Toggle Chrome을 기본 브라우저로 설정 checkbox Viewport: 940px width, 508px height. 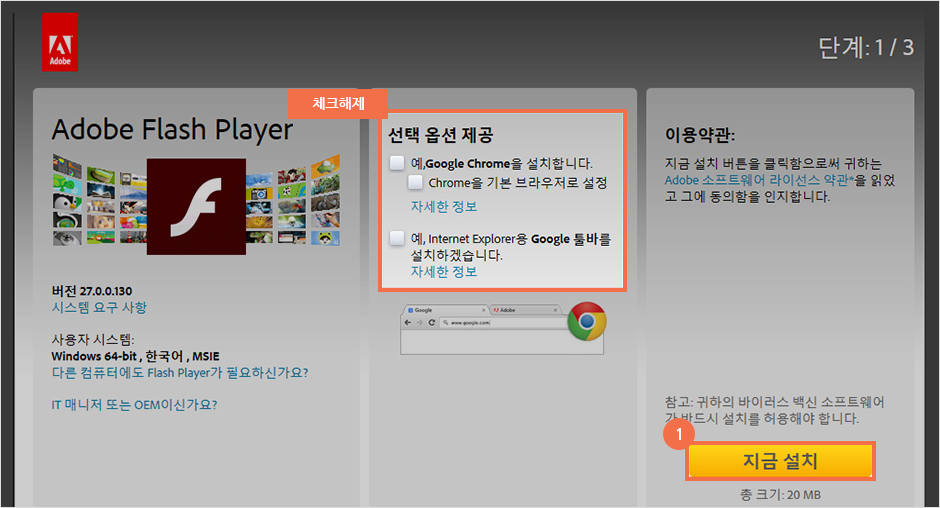(x=415, y=182)
